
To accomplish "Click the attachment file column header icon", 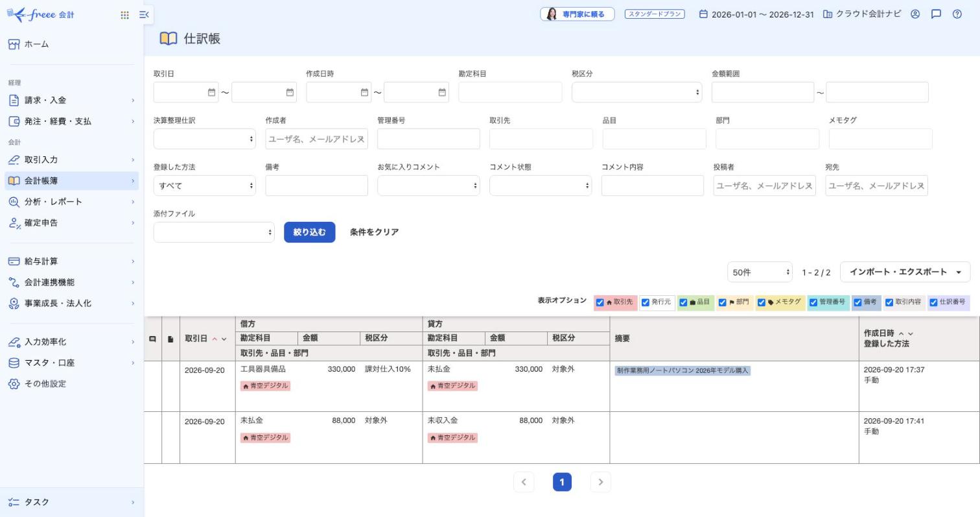I will point(170,339).
